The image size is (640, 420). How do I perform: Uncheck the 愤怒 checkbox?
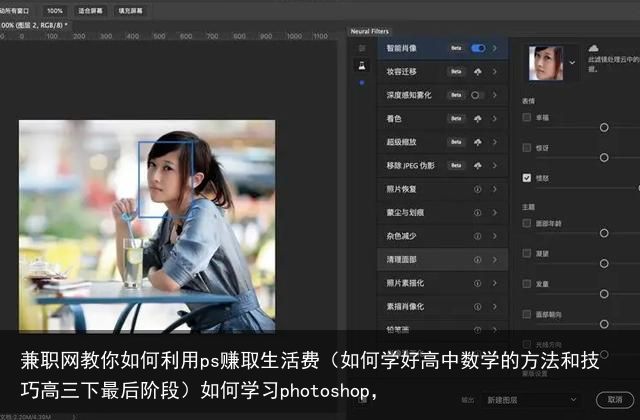tap(527, 178)
